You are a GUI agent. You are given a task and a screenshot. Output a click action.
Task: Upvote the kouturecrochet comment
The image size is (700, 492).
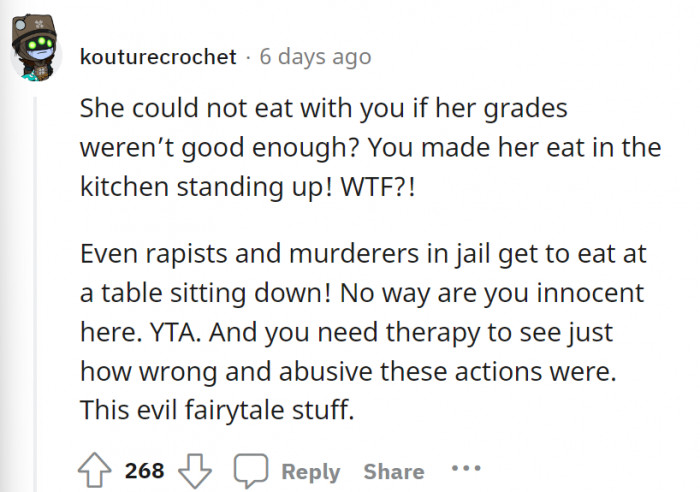pos(95,470)
